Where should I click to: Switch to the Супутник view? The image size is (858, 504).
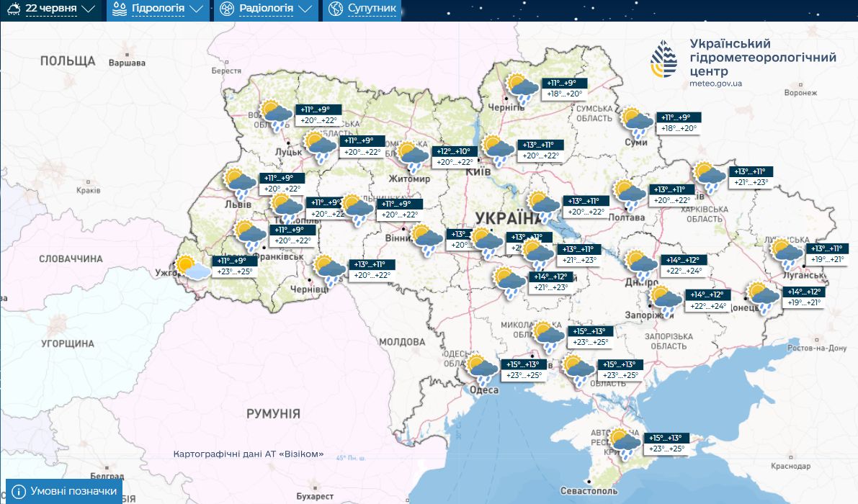pos(364,9)
